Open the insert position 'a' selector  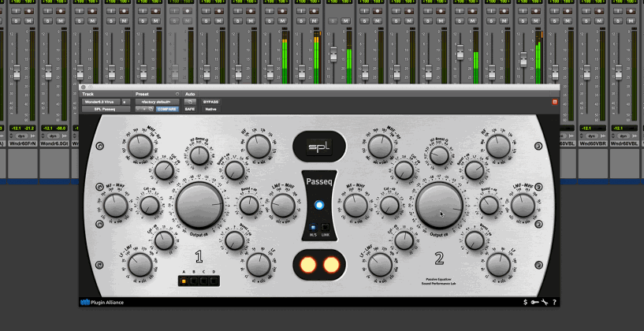pos(125,102)
